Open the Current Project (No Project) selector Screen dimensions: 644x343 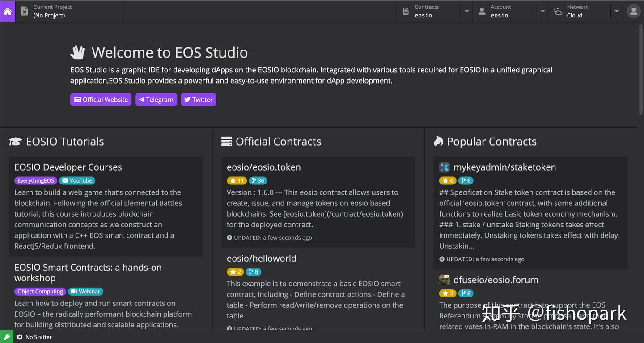point(68,11)
